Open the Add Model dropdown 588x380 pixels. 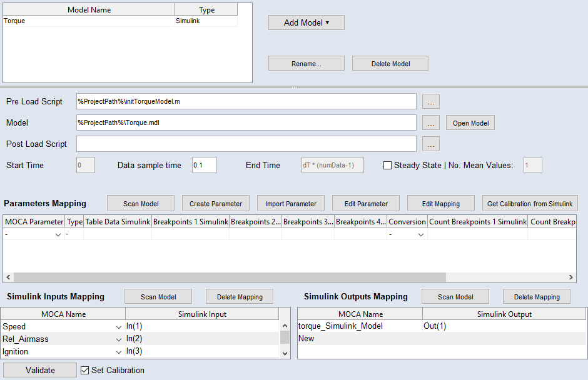[306, 22]
